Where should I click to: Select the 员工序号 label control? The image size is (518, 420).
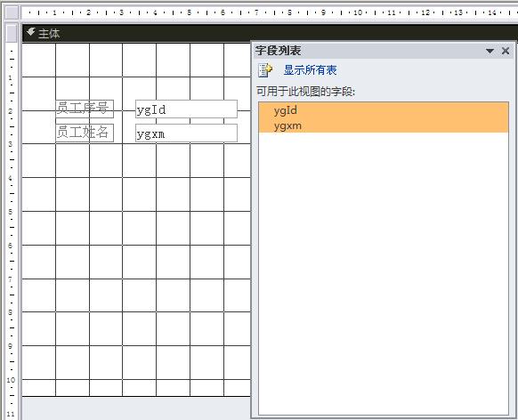(85, 109)
